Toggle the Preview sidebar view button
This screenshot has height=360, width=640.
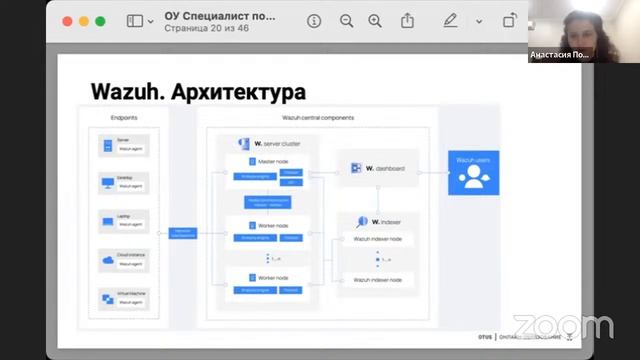pos(135,21)
